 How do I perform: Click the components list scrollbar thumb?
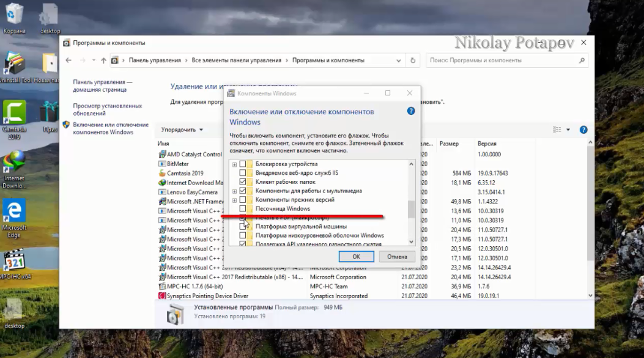click(x=411, y=210)
